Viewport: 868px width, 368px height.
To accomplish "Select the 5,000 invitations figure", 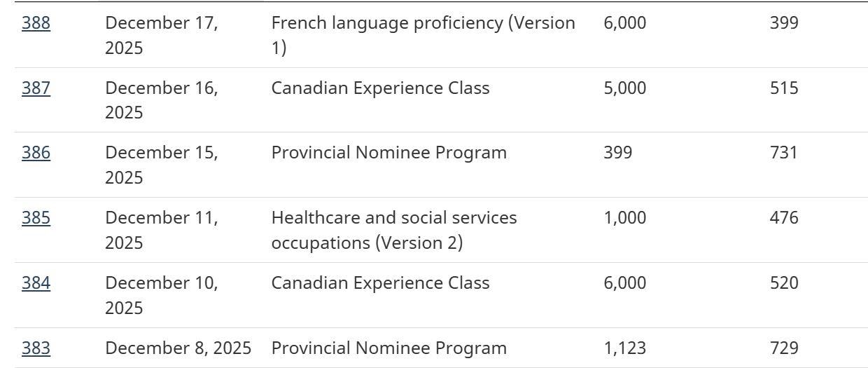I will coord(624,88).
